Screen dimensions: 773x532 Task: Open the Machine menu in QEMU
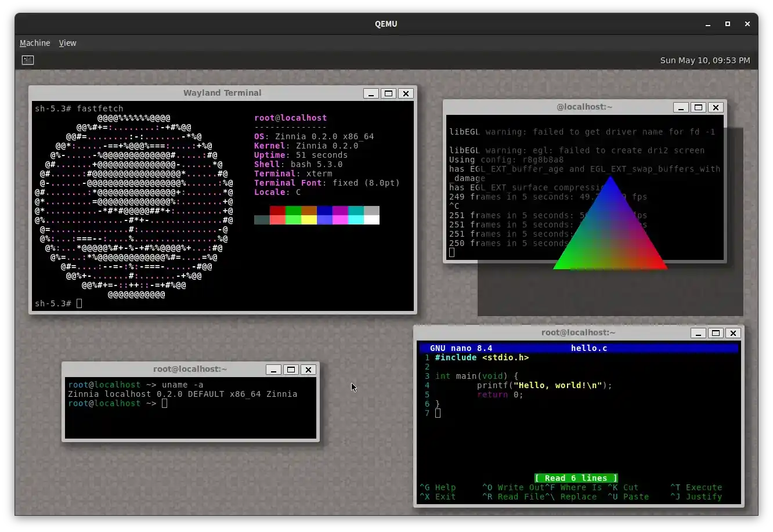point(35,43)
